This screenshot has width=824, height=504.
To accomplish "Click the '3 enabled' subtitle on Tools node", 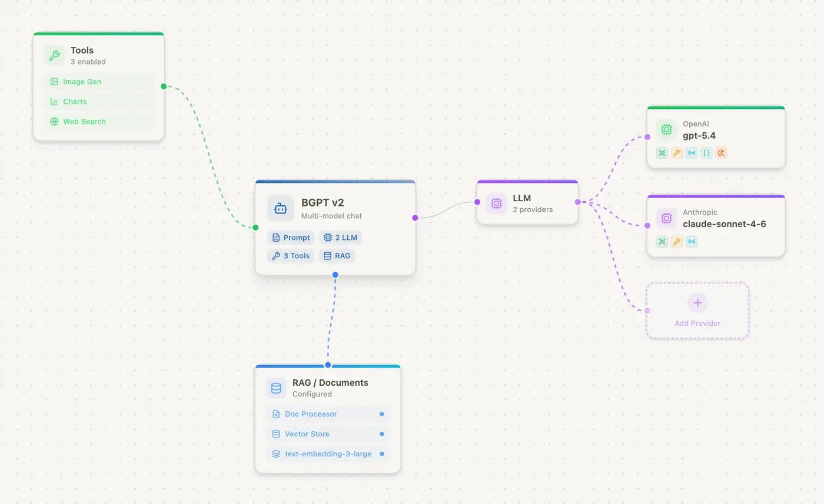I will tap(88, 62).
